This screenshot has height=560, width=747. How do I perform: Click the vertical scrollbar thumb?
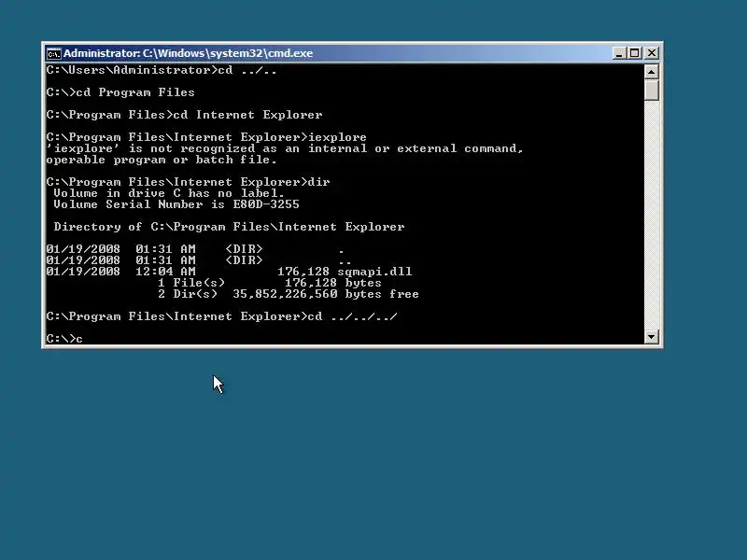[x=651, y=90]
